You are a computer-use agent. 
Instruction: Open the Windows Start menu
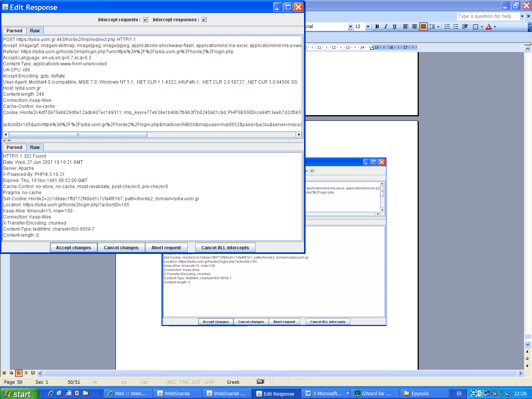tap(19, 394)
